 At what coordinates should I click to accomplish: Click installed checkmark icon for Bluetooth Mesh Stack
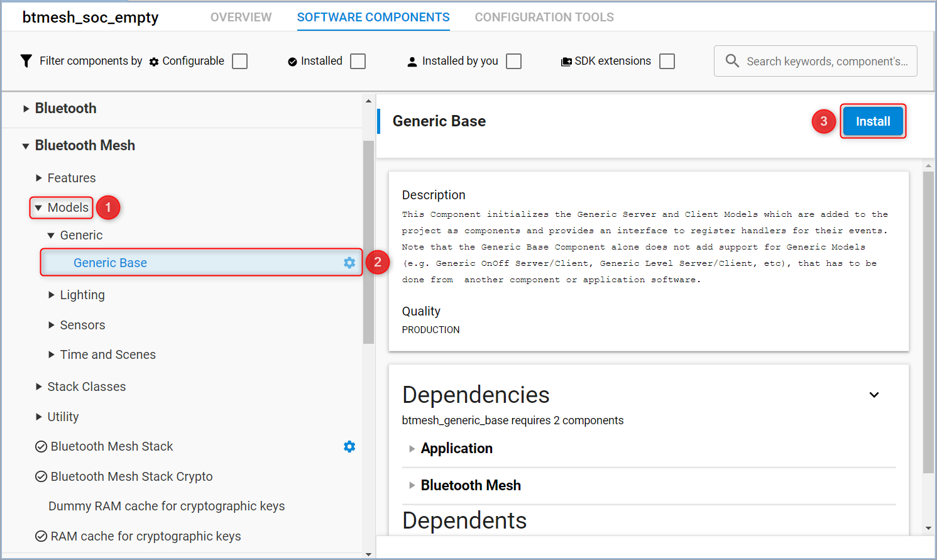tap(41, 447)
